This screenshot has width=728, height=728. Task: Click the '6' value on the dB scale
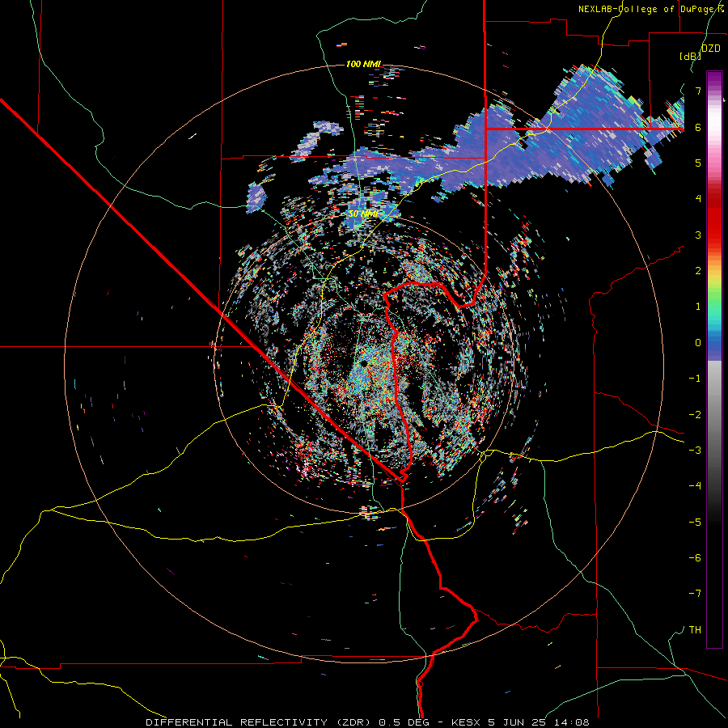pos(698,127)
